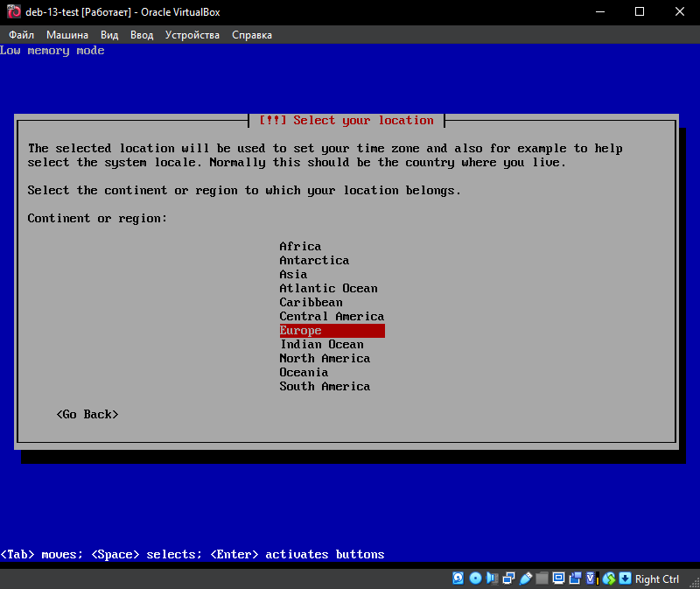Select North America in the list

point(325,359)
